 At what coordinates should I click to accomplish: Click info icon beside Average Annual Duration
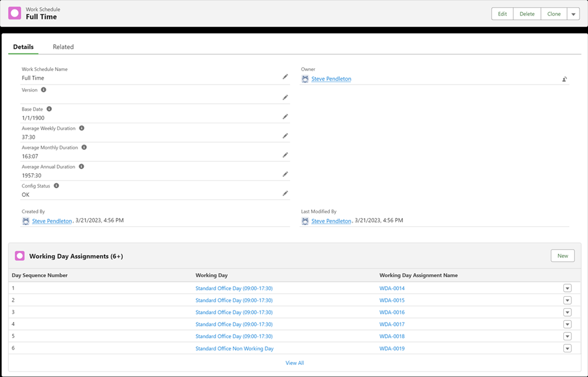pos(81,166)
